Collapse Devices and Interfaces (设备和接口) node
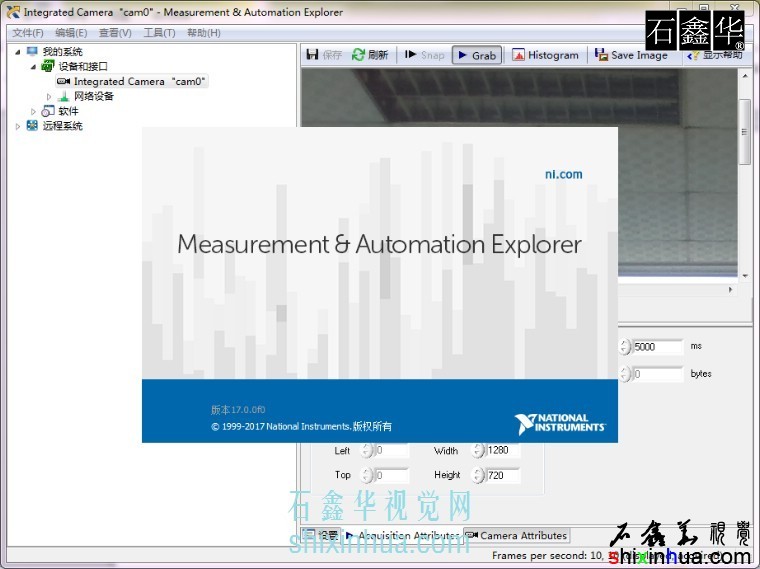The width and height of the screenshot is (760, 569). (x=33, y=66)
